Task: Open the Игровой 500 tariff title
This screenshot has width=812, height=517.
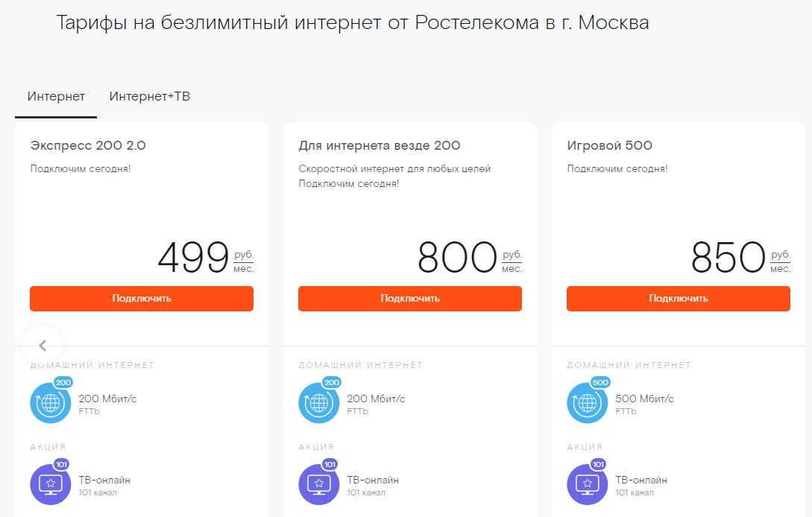Action: [x=609, y=146]
